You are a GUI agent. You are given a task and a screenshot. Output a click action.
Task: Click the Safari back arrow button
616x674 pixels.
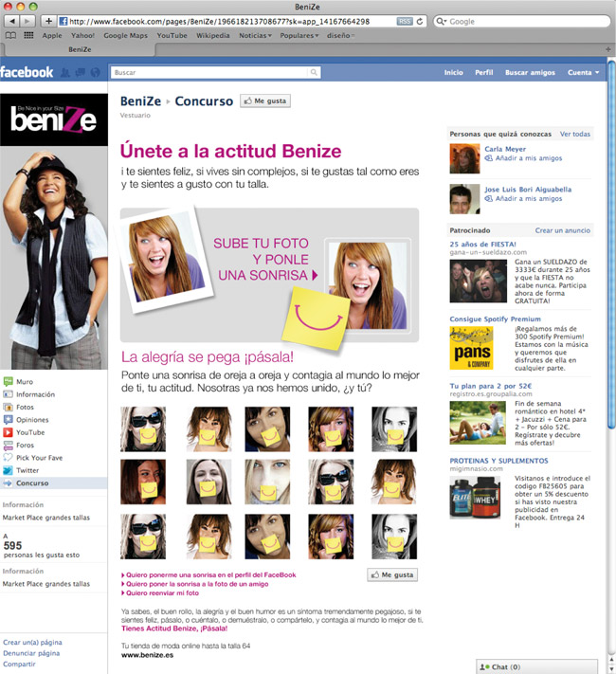(x=12, y=21)
